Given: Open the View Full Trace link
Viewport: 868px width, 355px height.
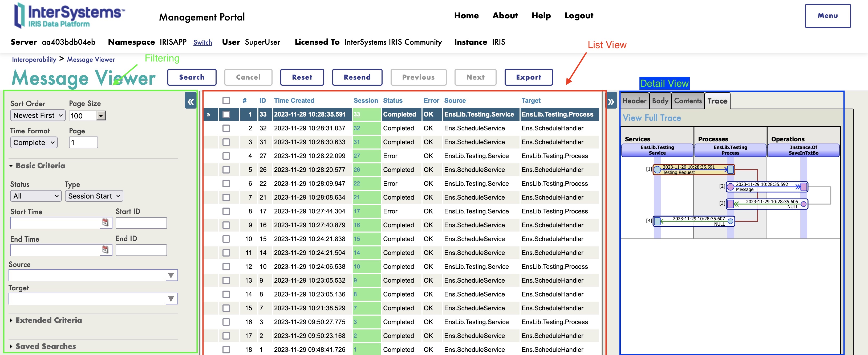Looking at the screenshot, I should pos(651,118).
